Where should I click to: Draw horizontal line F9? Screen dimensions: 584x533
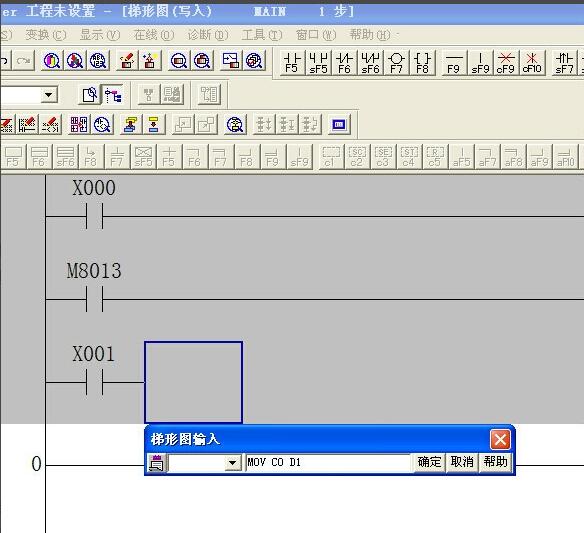point(454,63)
